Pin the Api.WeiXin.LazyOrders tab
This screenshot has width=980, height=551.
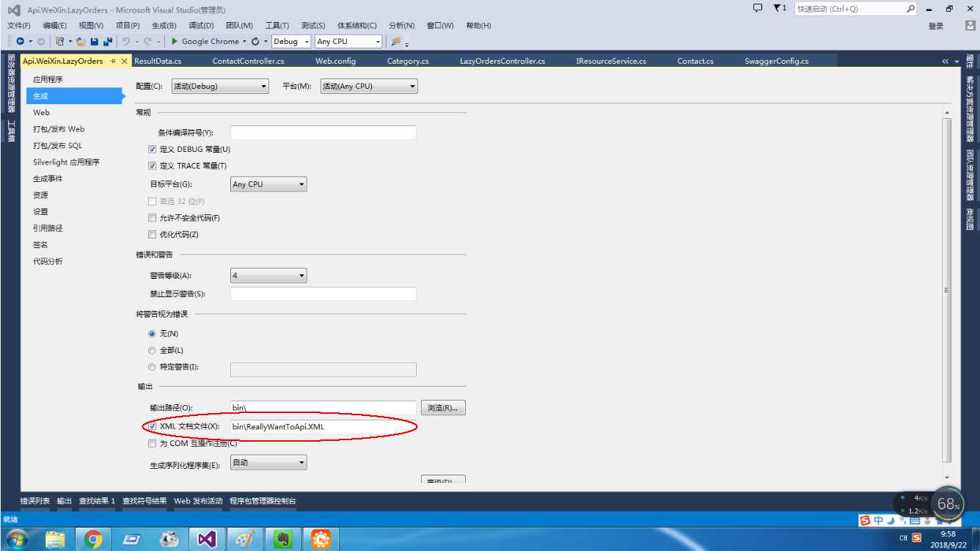[x=113, y=62]
